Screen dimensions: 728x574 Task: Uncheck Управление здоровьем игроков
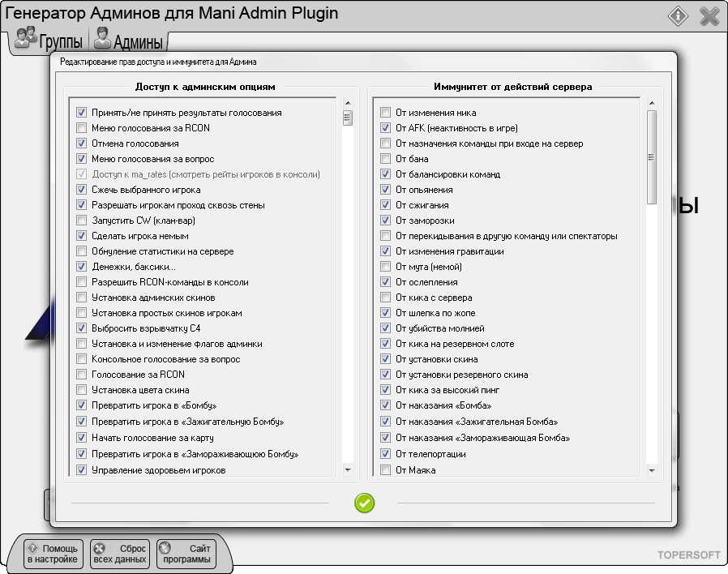[81, 470]
